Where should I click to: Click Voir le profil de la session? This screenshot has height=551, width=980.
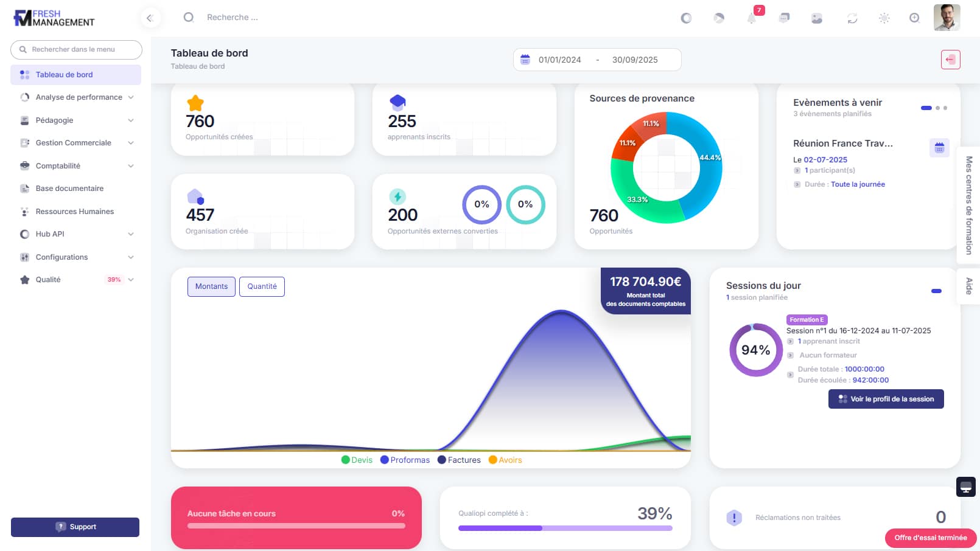[886, 399]
